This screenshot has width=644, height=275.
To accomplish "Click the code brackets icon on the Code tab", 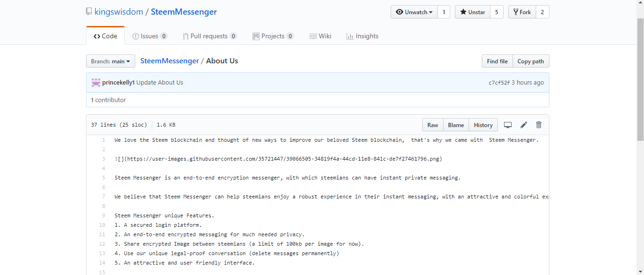I will tap(96, 36).
